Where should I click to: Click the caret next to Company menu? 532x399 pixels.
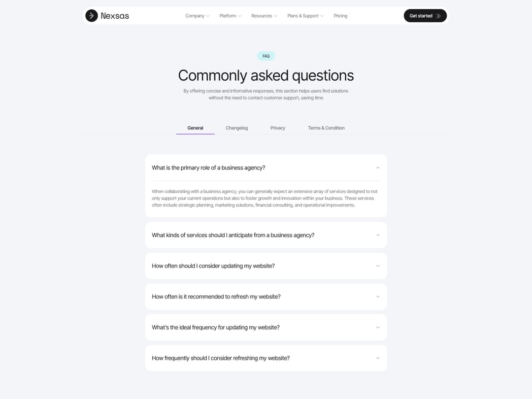[x=207, y=16]
